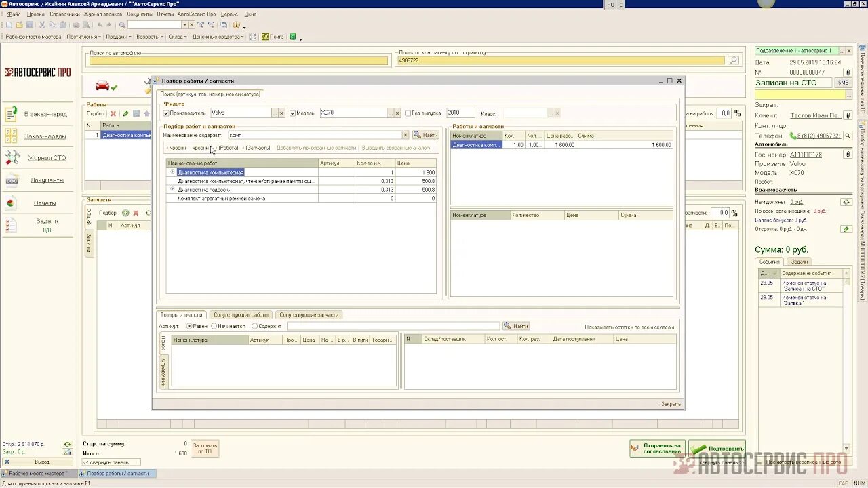This screenshot has width=868, height=488.
Task: Click Заполнить по ТО button
Action: (204, 448)
